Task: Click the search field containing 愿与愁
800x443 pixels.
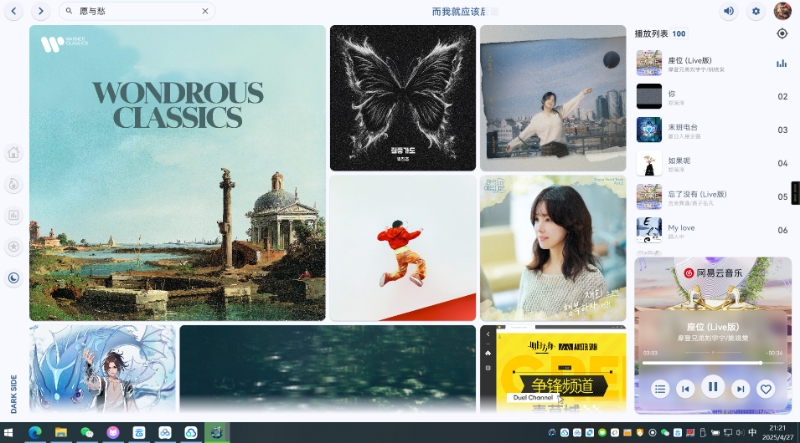Action: [137, 11]
